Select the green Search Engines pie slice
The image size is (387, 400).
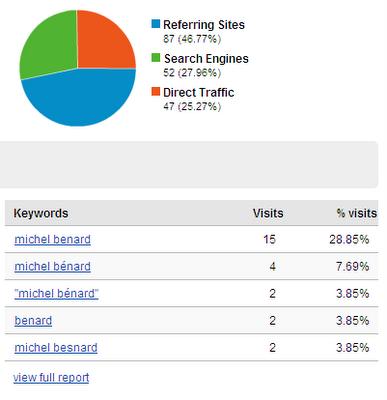50,47
